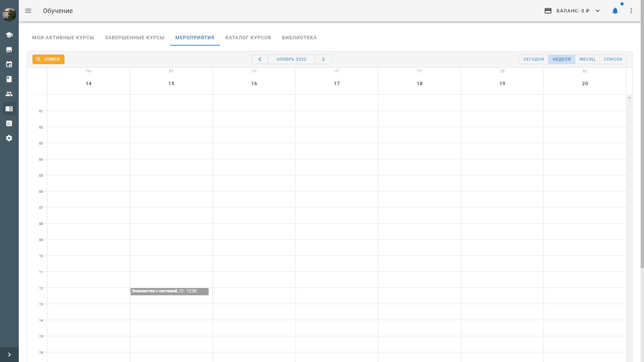Switch to Библиотека tab
Image resolution: width=644 pixels, height=362 pixels.
(299, 38)
